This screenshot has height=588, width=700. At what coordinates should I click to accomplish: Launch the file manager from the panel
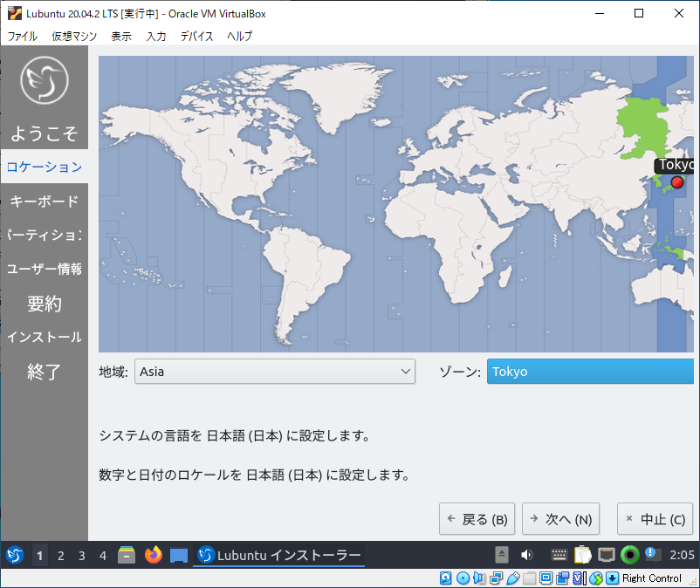127,556
